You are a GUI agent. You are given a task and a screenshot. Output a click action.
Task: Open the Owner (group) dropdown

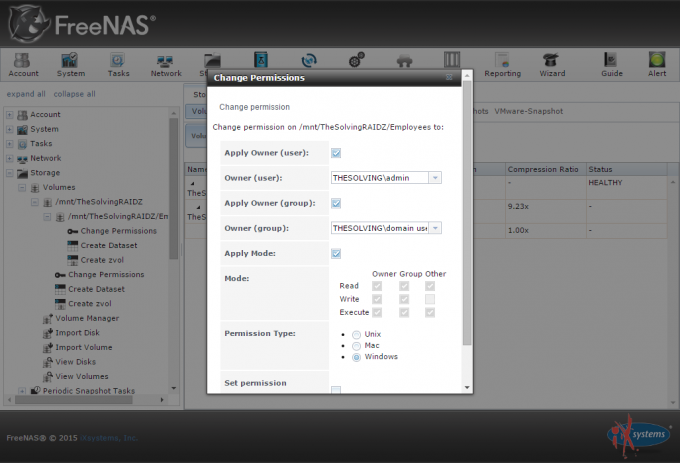(435, 228)
